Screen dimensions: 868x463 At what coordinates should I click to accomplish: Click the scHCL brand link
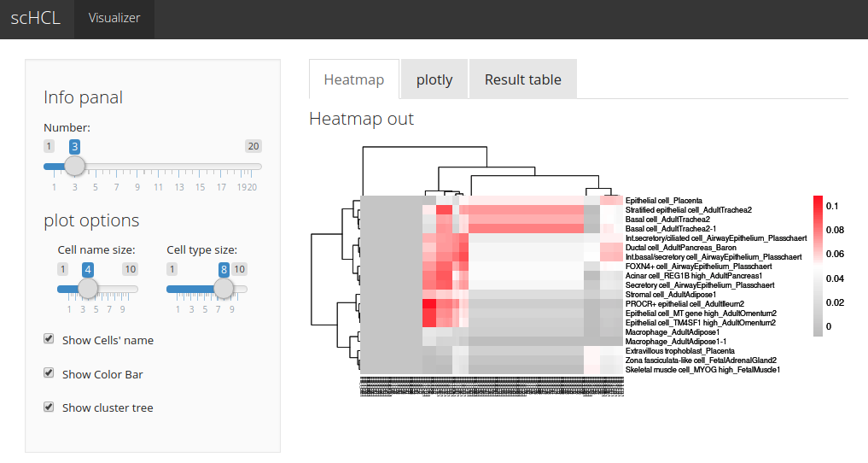pos(36,18)
